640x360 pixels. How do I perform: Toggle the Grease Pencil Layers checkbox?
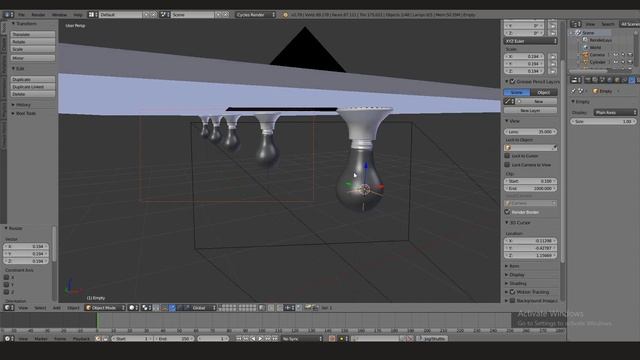pos(513,82)
